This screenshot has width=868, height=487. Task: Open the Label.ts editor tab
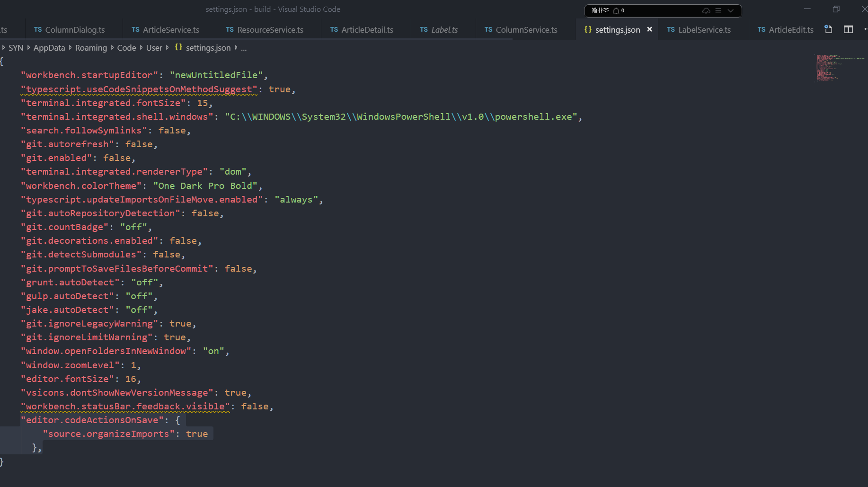click(444, 29)
